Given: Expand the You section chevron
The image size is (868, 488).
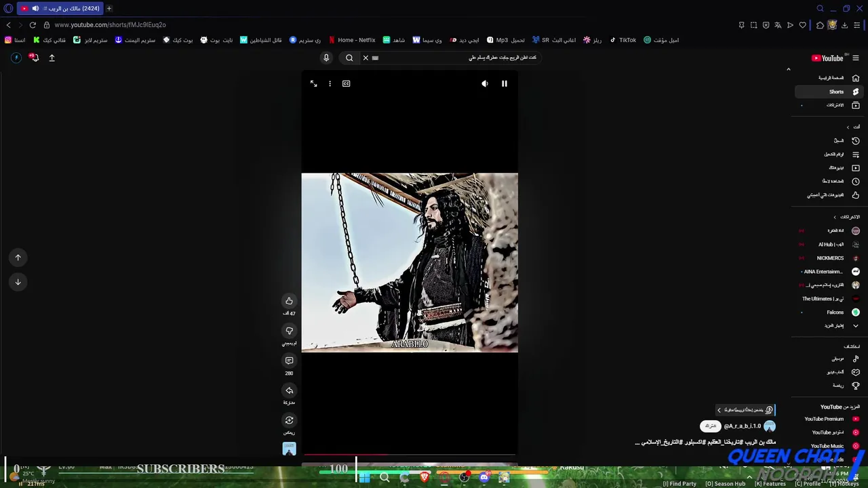Looking at the screenshot, I should [x=848, y=127].
